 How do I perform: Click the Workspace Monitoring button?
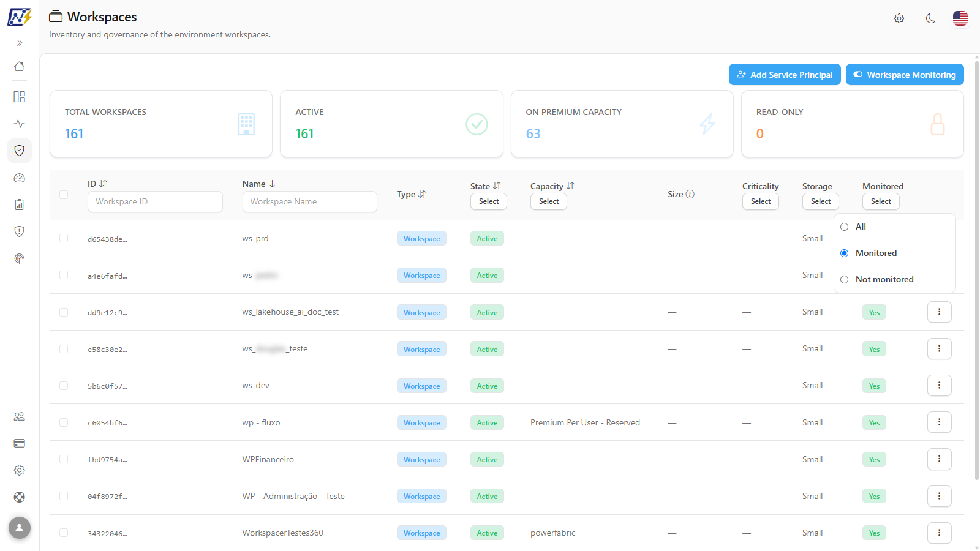point(905,75)
